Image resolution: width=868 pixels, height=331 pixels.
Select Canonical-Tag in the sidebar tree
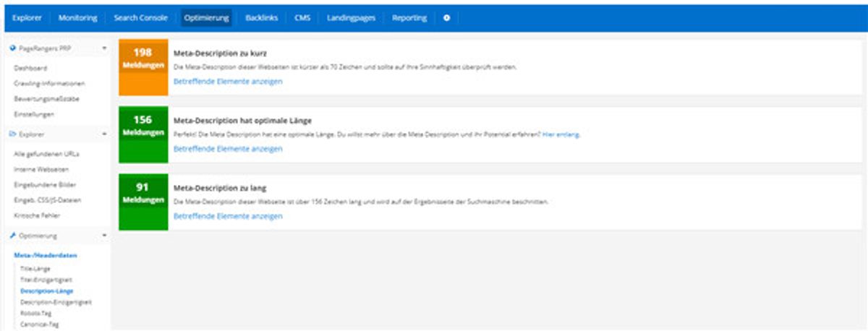40,324
